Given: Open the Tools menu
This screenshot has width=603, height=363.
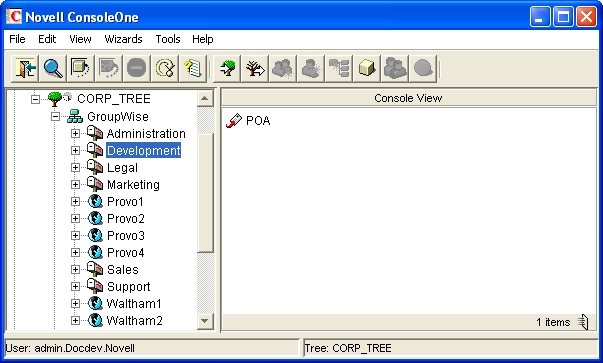Looking at the screenshot, I should coord(168,39).
